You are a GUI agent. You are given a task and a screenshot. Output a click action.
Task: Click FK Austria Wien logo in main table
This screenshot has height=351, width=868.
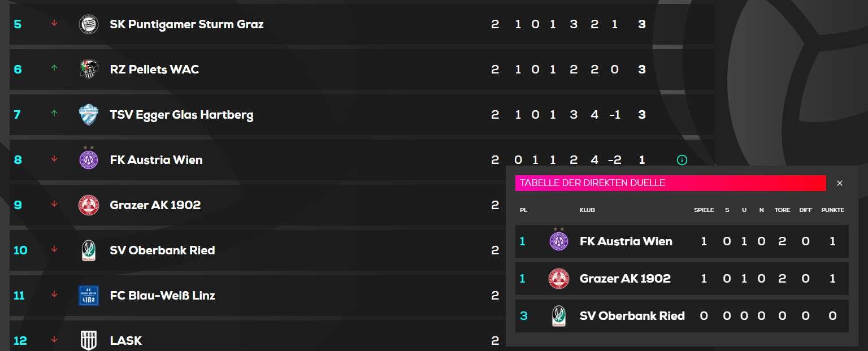88,159
